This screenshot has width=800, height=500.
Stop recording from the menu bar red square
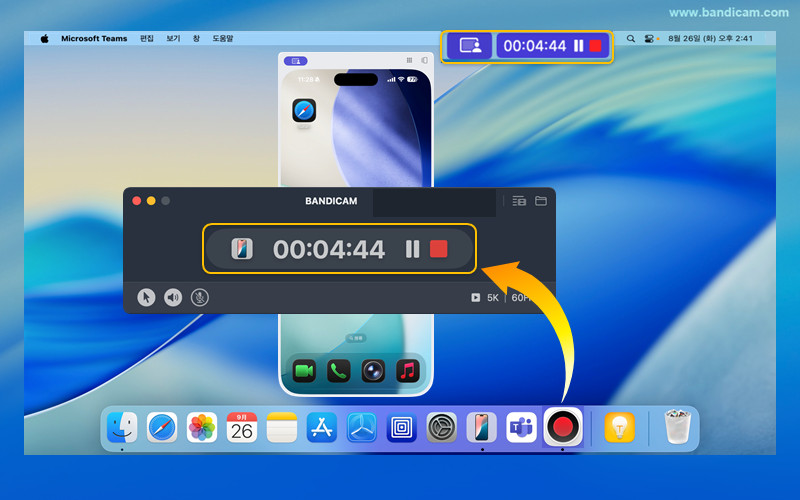click(x=596, y=45)
